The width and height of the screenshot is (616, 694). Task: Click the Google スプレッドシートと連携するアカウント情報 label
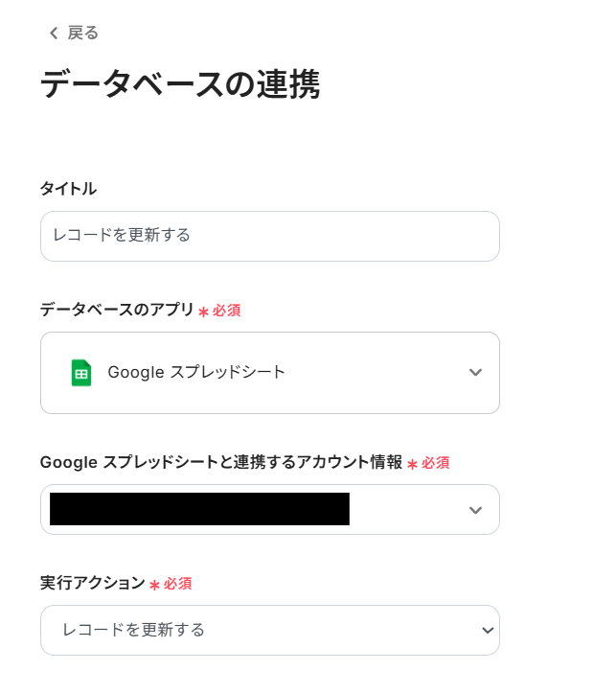[220, 462]
